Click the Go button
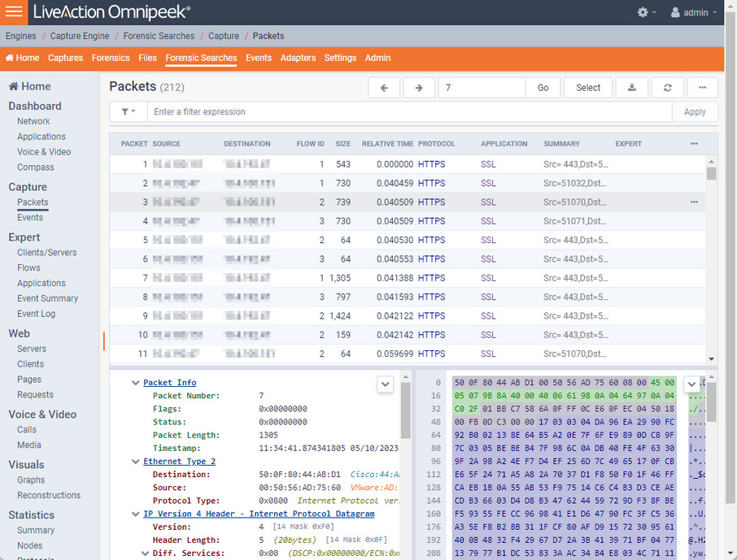This screenshot has width=737, height=560. coord(543,87)
